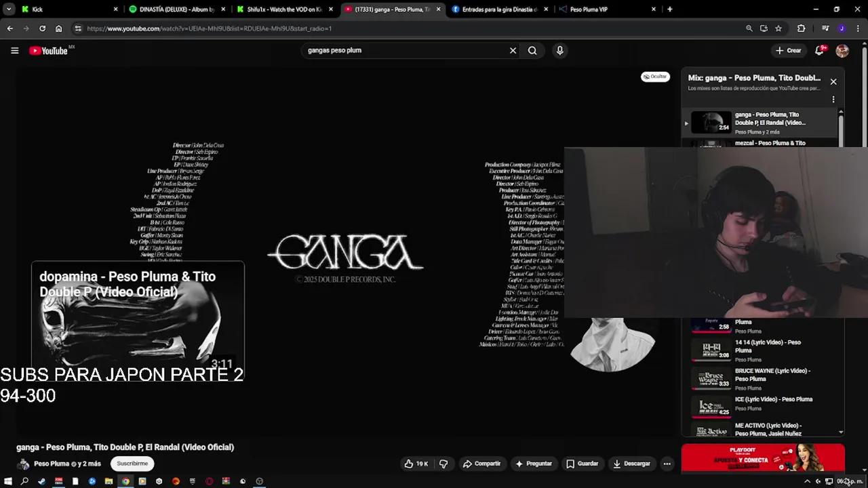Click the Compartir share button
The height and width of the screenshot is (488, 868).
(481, 464)
